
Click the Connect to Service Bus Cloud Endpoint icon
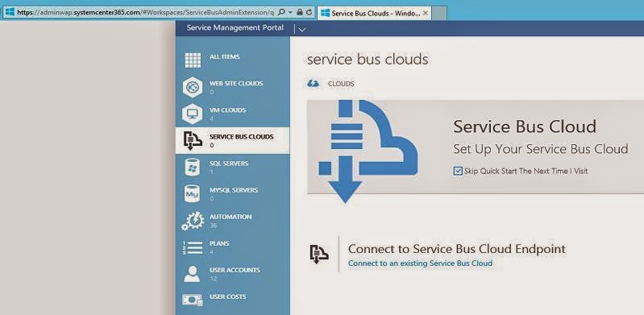(319, 254)
